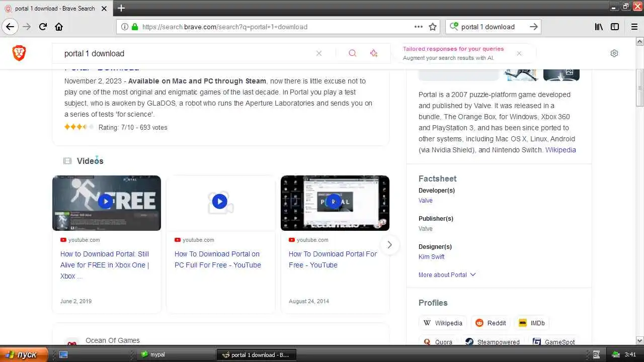Bookmark this page with the star icon
This screenshot has width=644, height=362.
[x=433, y=27]
